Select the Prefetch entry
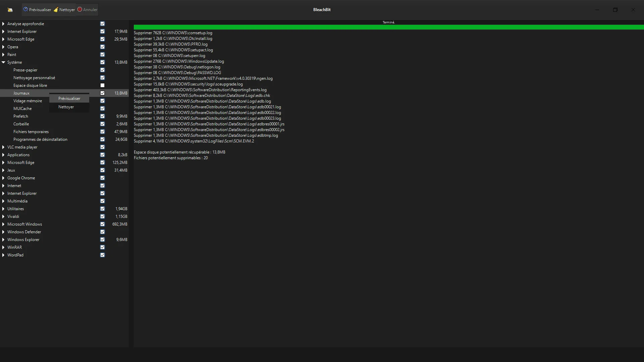The image size is (644, 362). pos(21,116)
